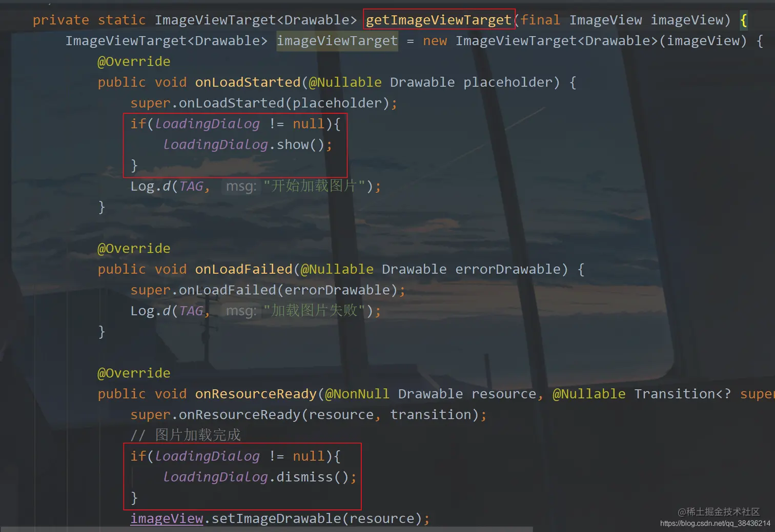Click the yellow opening brace after imageView parameter

click(x=744, y=21)
